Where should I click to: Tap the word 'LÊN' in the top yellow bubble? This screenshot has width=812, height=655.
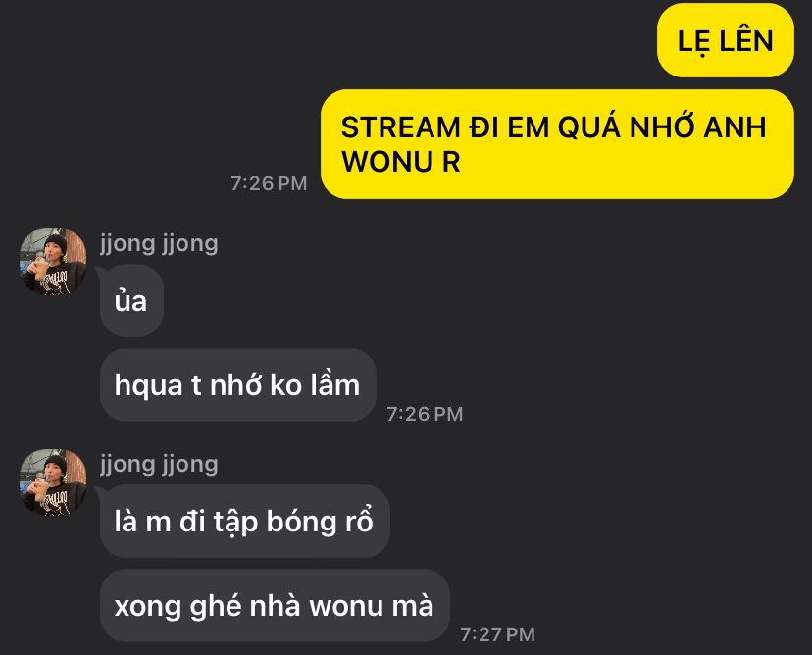click(746, 39)
